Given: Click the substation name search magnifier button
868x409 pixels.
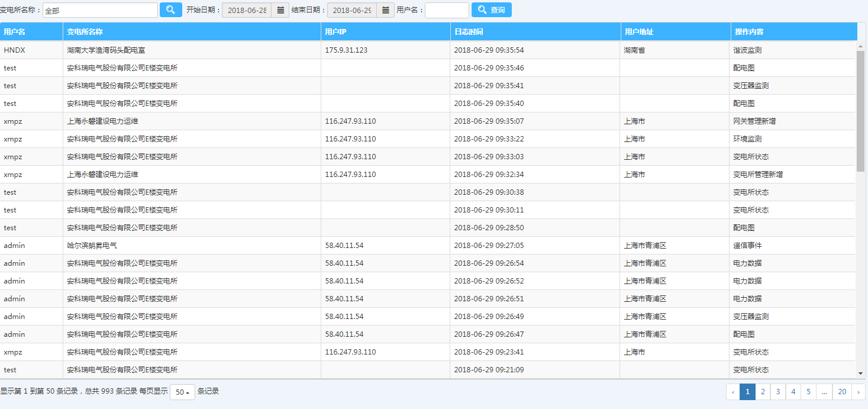Looking at the screenshot, I should tap(170, 10).
